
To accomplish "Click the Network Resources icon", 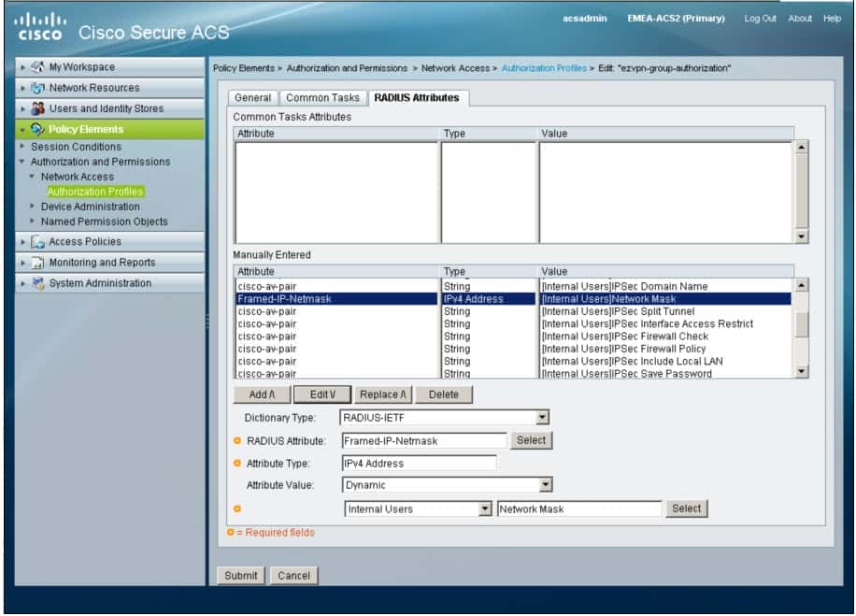I will pyautogui.click(x=37, y=87).
